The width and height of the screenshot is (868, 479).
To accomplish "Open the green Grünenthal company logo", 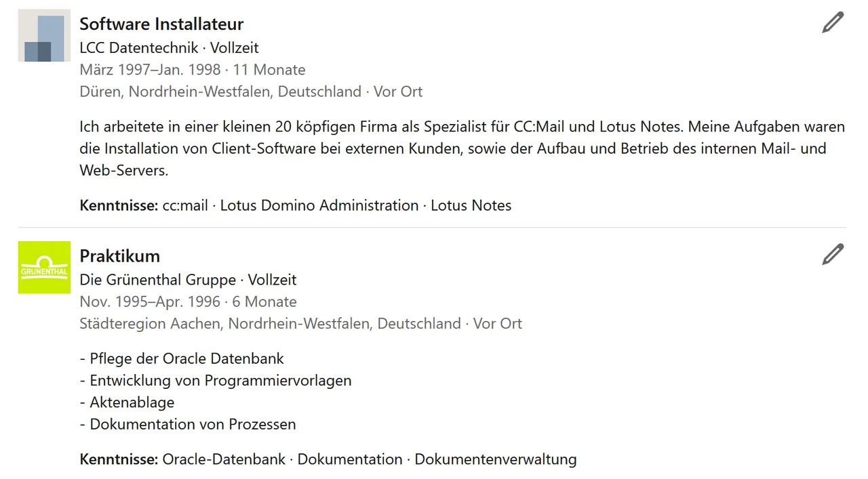I will click(44, 268).
